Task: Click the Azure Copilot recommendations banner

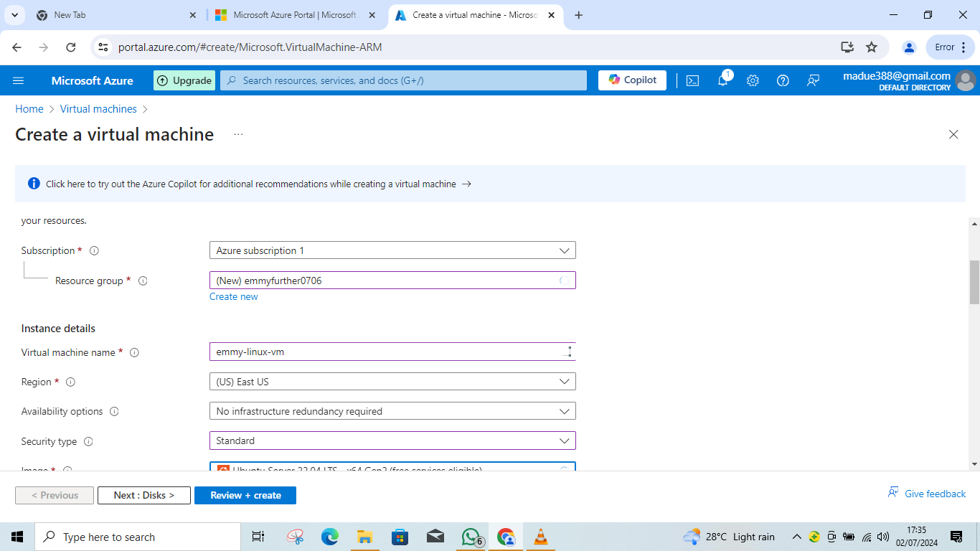Action: coord(490,184)
